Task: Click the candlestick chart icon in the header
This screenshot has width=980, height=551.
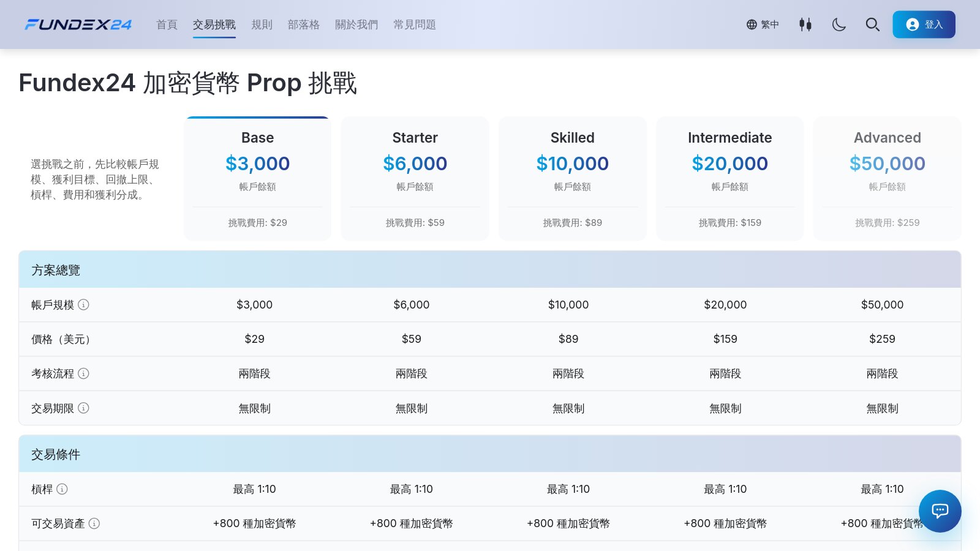Action: pos(805,24)
